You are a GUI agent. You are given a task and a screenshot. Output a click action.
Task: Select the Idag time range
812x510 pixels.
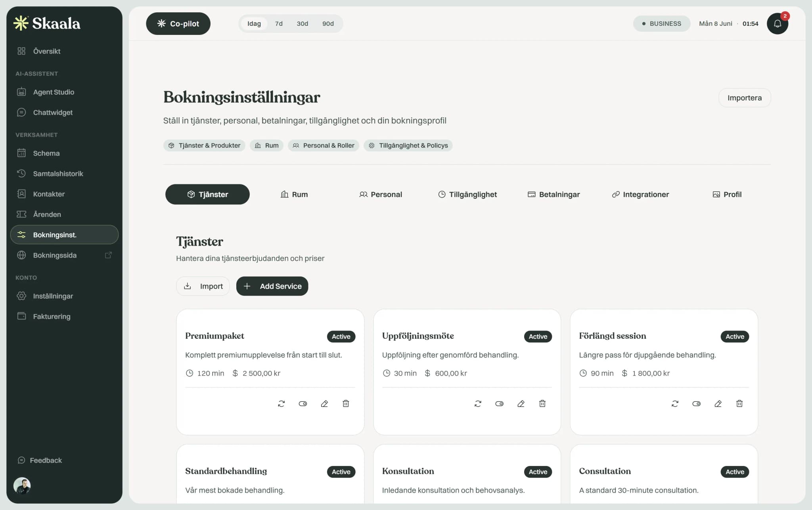tap(254, 24)
